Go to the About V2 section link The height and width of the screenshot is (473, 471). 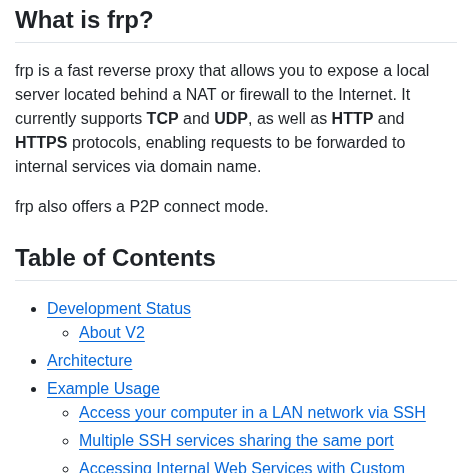click(x=112, y=332)
